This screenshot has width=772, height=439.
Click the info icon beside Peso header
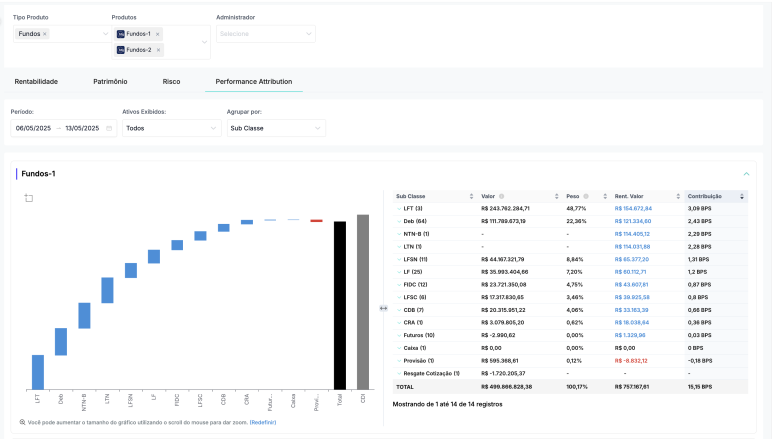pos(586,196)
